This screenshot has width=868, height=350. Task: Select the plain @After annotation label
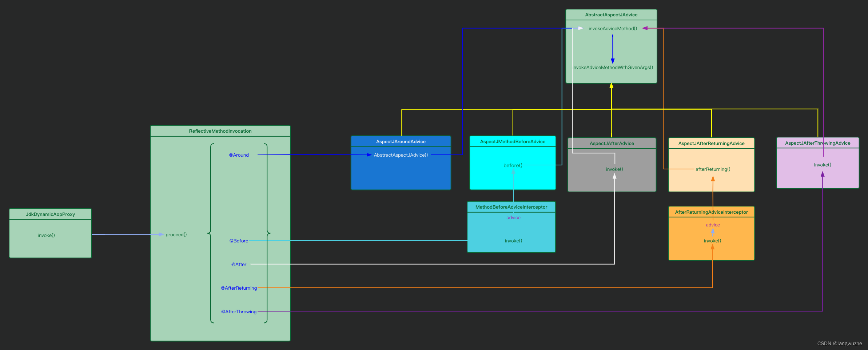[x=239, y=264]
